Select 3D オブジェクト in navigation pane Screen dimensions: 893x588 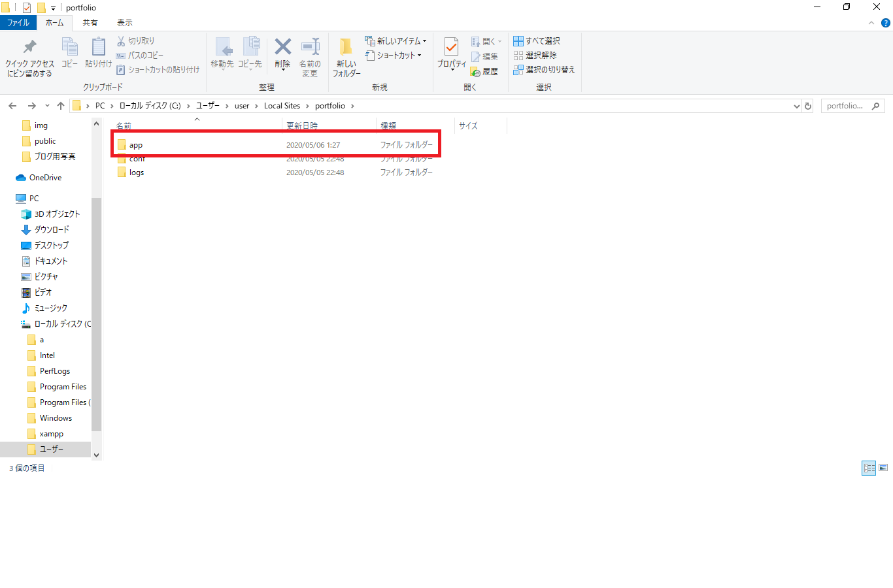pos(57,214)
